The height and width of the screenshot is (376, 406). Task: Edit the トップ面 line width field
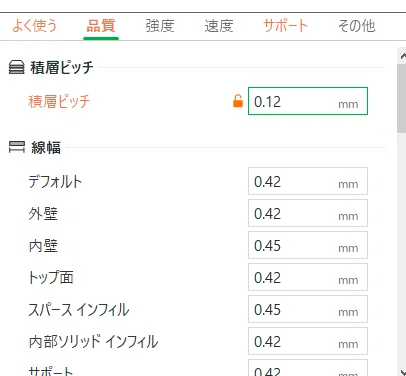[308, 277]
